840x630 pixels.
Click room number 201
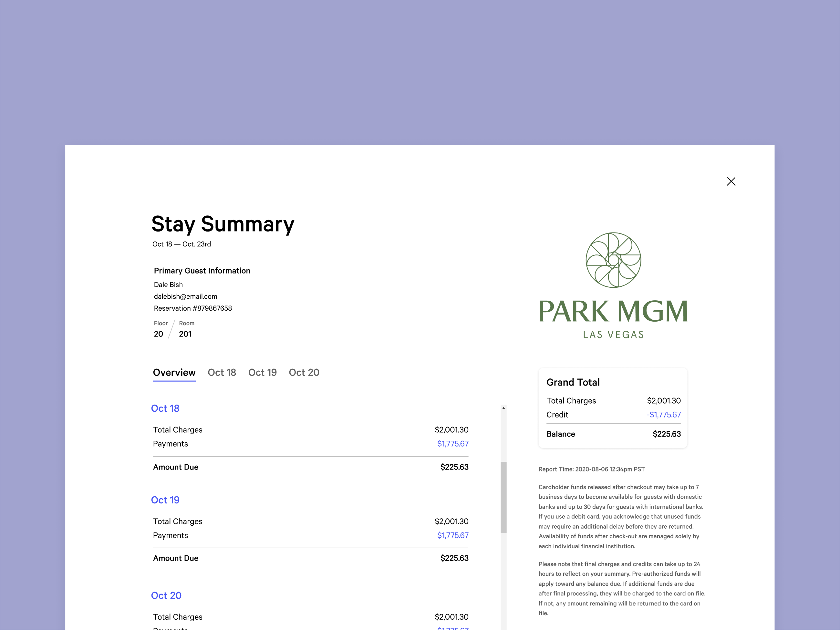(x=185, y=334)
